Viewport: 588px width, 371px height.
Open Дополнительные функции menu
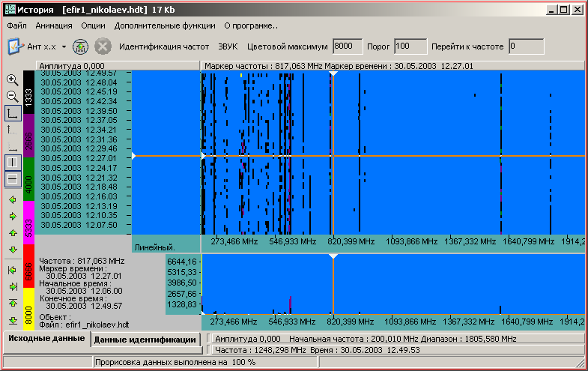point(165,25)
